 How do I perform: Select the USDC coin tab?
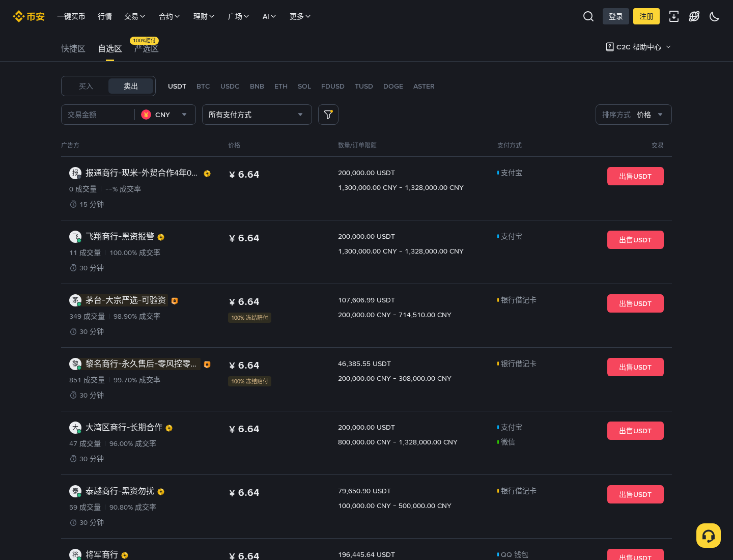click(230, 86)
